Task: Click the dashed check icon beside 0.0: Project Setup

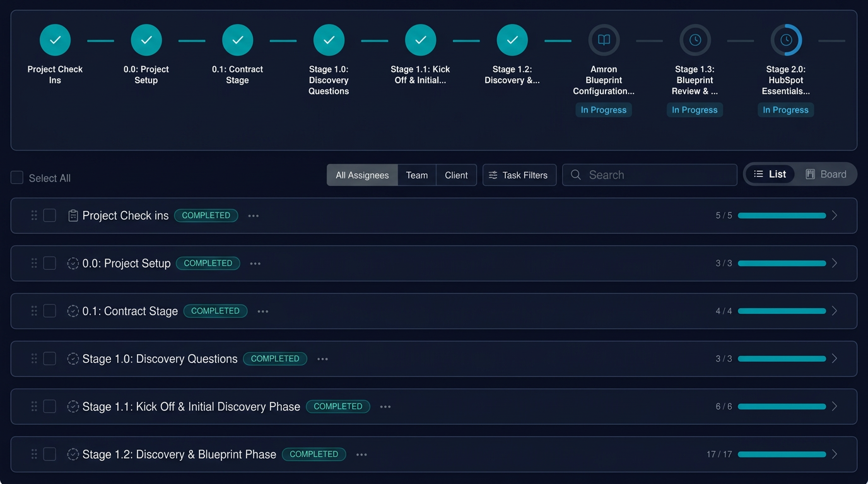Action: [73, 263]
